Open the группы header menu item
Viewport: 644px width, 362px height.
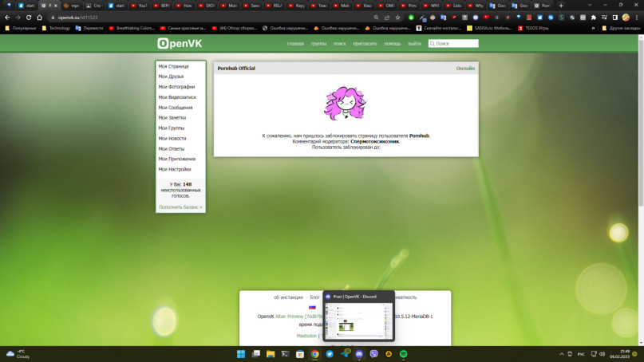pos(318,44)
